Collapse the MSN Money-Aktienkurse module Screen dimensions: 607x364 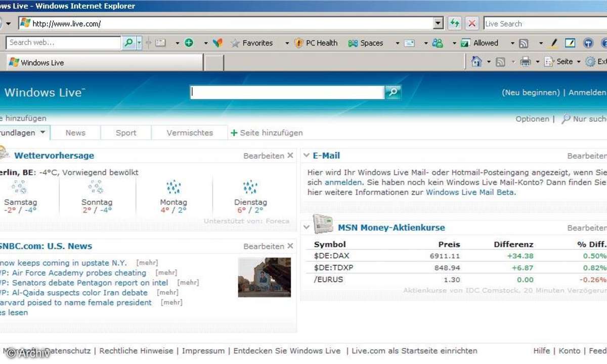pyautogui.click(x=306, y=227)
